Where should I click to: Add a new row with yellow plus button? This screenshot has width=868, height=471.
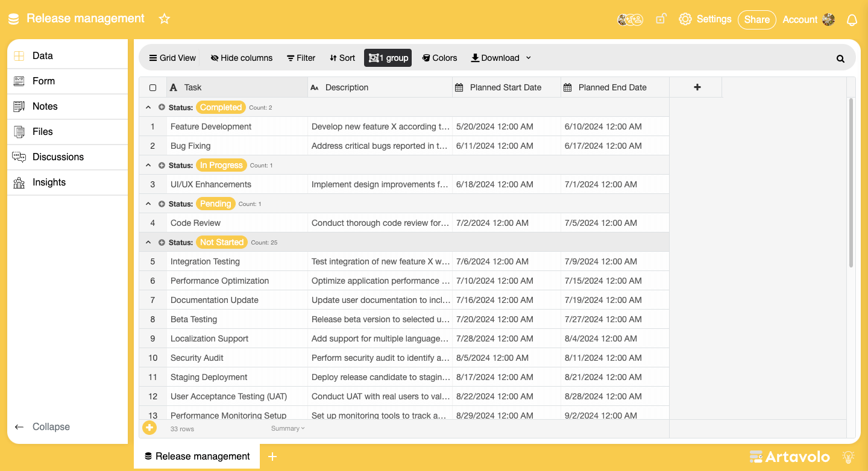coord(149,428)
